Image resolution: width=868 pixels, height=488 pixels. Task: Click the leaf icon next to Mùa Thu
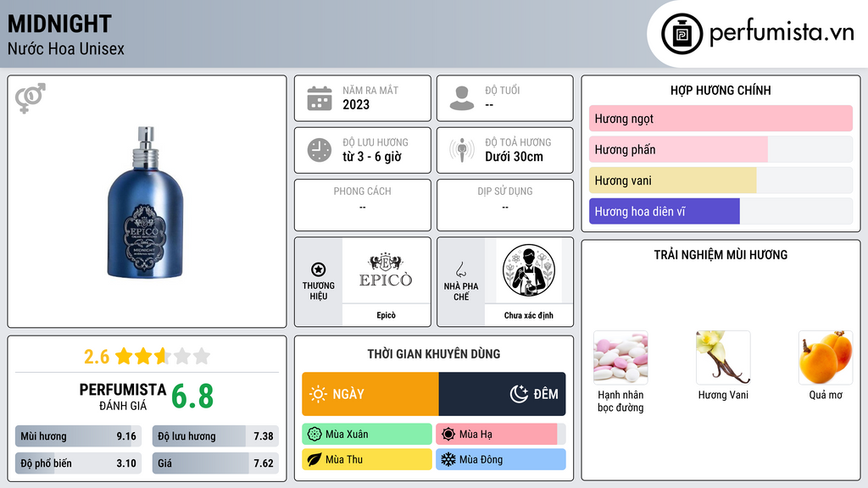click(314, 459)
